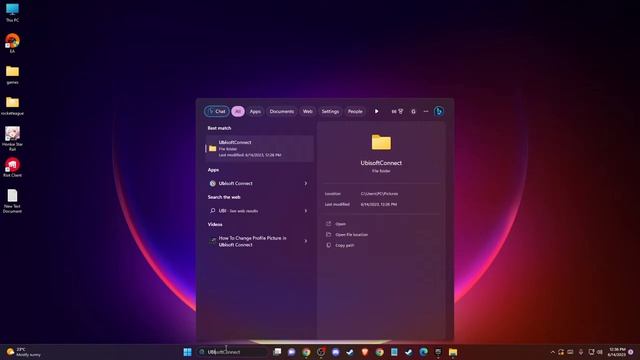The width and height of the screenshot is (640, 360).
Task: Open the Chrome icon right of Brave
Action: coord(380,352)
